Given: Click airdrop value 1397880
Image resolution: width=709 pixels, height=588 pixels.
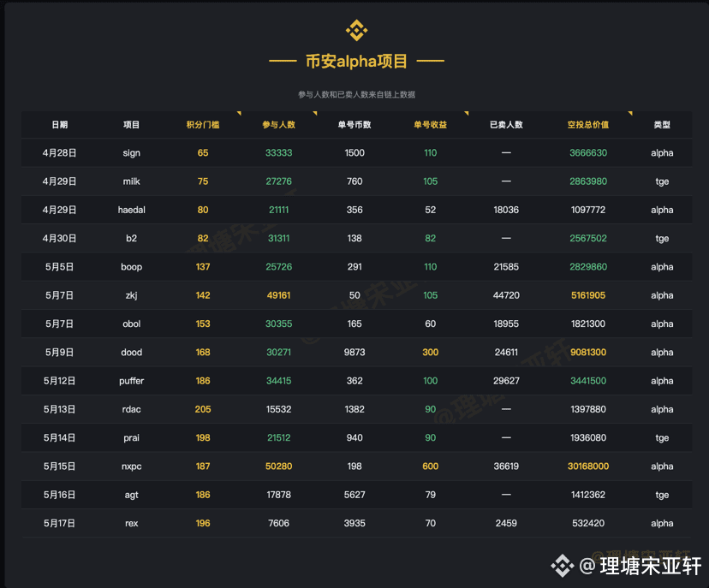Looking at the screenshot, I should (588, 409).
